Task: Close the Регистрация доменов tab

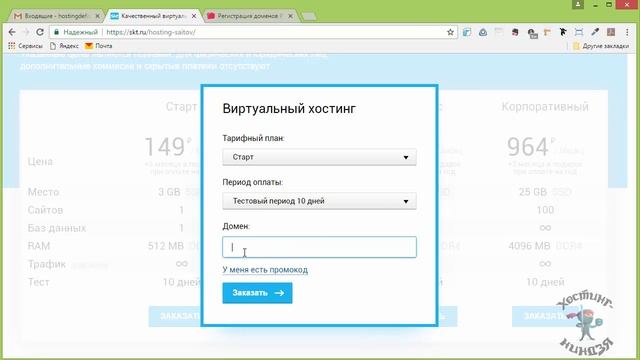Action: (x=290, y=16)
